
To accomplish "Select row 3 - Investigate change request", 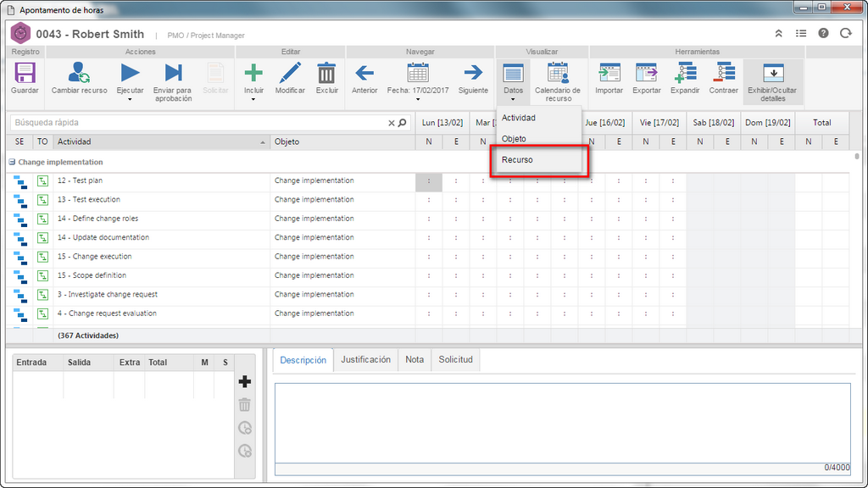I will click(427, 294).
